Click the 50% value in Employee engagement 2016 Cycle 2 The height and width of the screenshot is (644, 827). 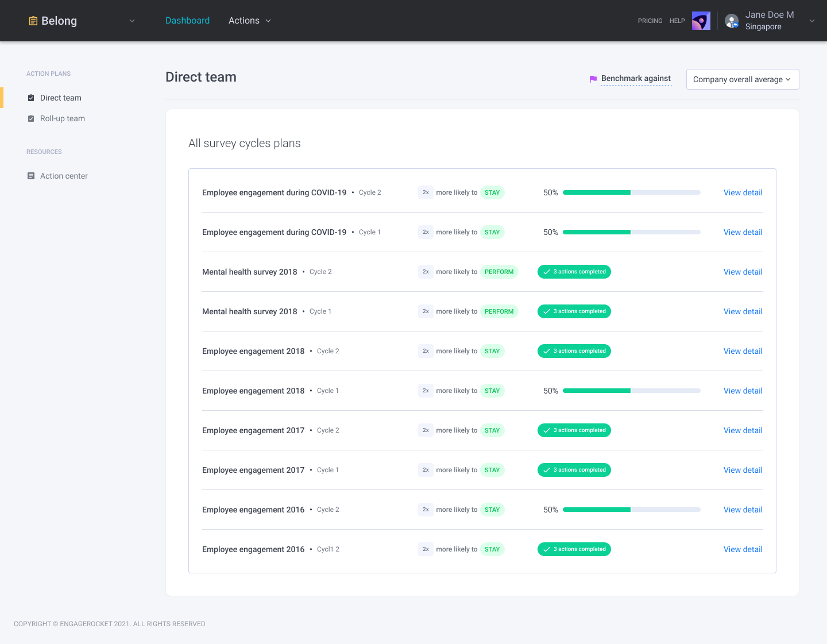(x=551, y=510)
